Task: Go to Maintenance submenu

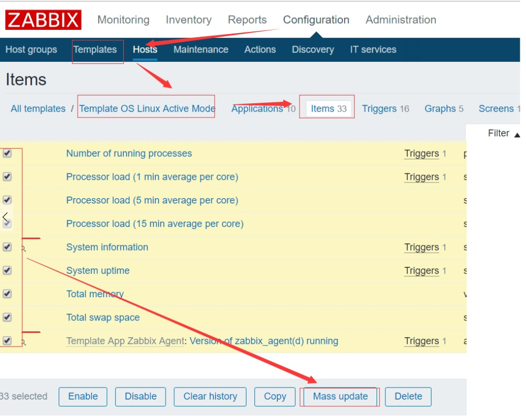Action: [x=201, y=50]
